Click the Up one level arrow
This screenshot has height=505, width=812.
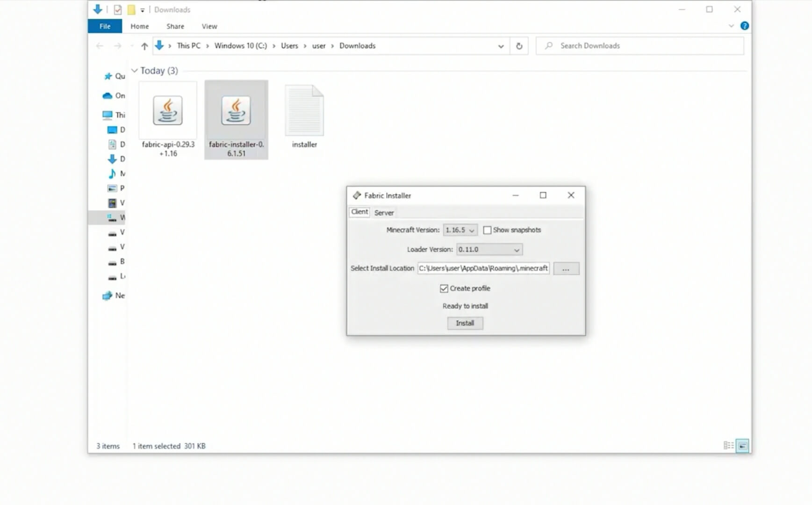coord(144,46)
